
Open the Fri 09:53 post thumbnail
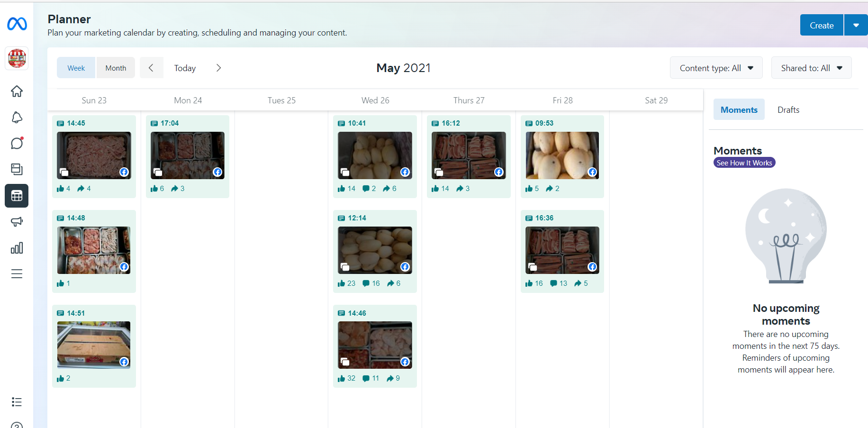coord(562,155)
